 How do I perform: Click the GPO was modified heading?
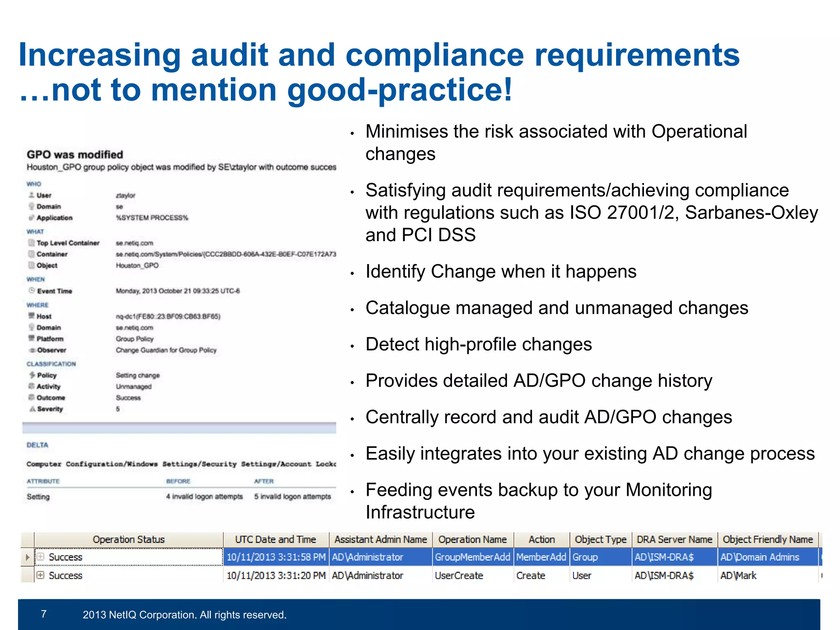75,155
